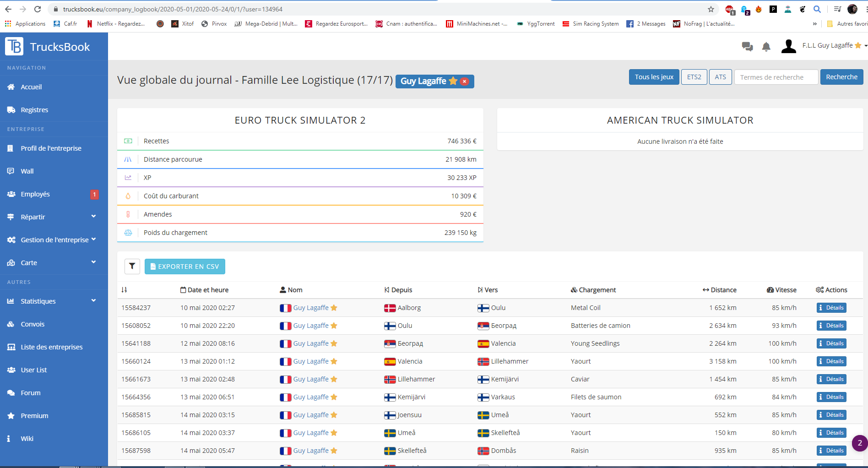Reload the page in the browser
Screen dimensions: 868x468
[x=38, y=9]
